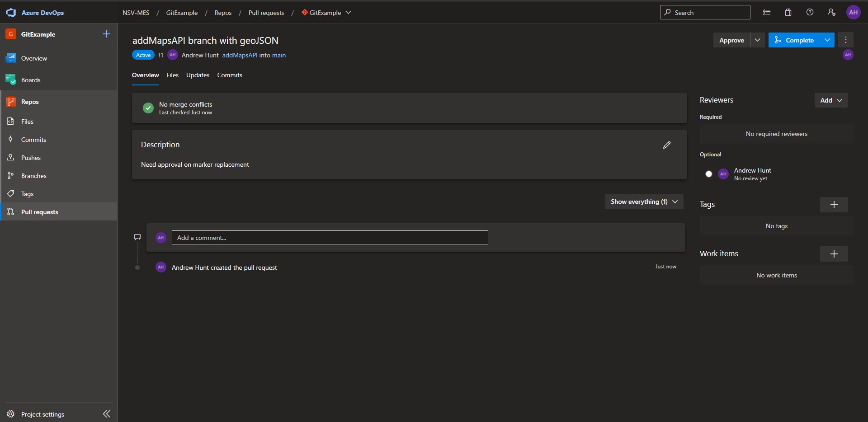
Task: Go to Tags under Repos
Action: point(59,194)
